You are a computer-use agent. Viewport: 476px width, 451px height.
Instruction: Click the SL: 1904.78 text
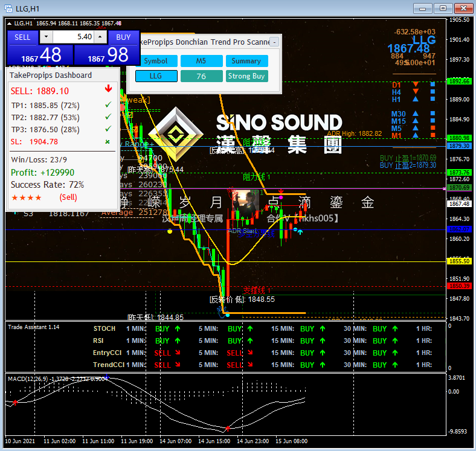[34, 142]
